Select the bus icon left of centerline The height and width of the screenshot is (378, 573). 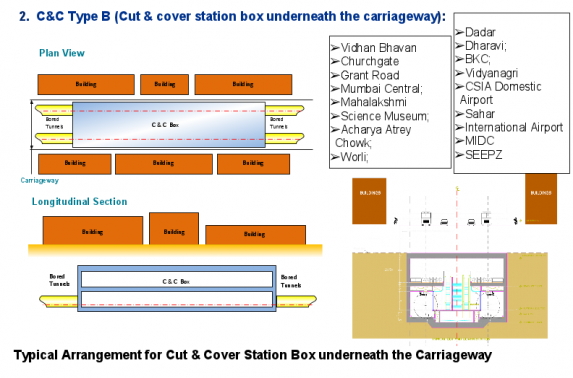(426, 219)
